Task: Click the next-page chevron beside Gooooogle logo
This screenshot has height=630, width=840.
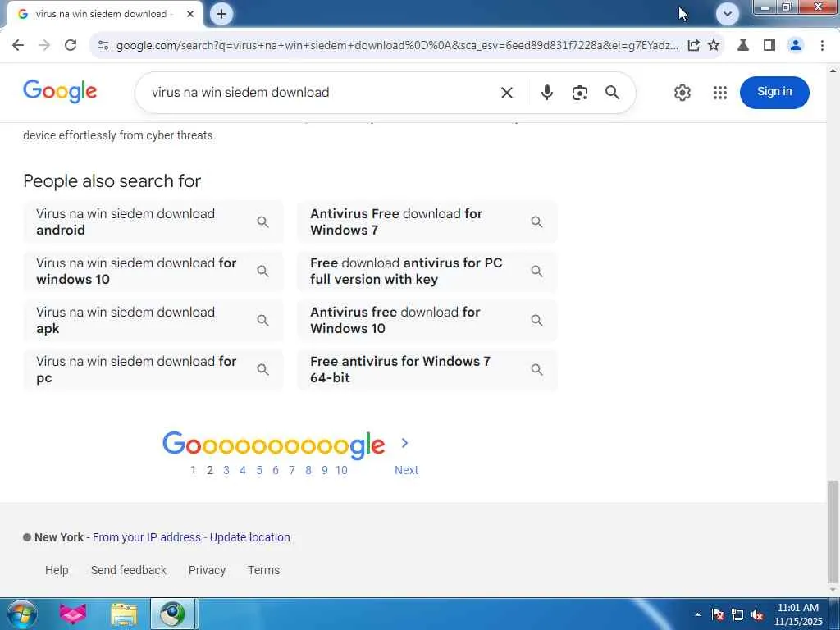Action: pyautogui.click(x=405, y=443)
